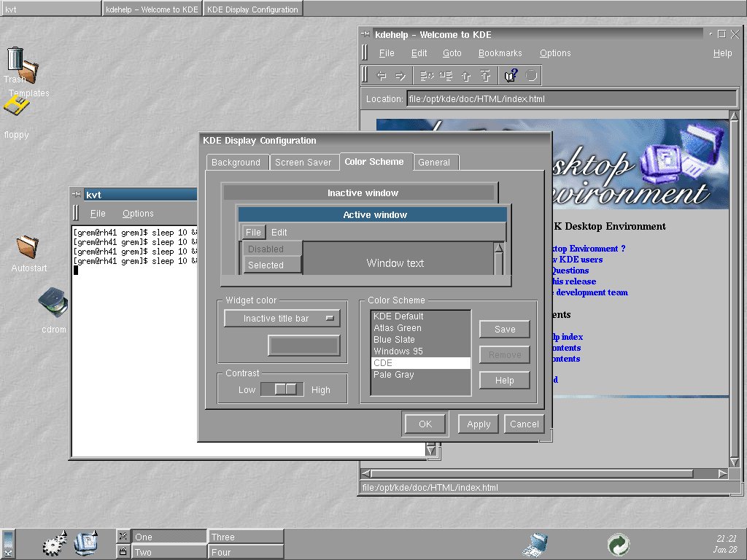Click the kvt menu bar drag handle
Image resolution: width=747 pixels, height=560 pixels.
point(76,213)
